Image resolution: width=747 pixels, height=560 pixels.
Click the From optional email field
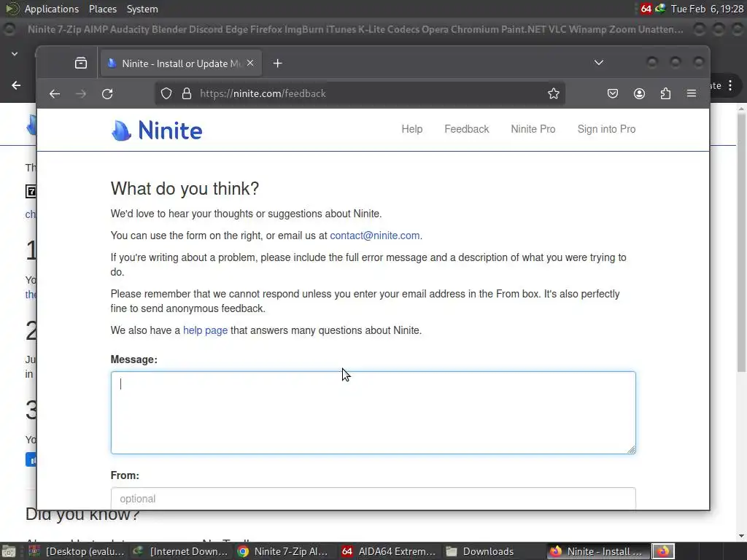point(373,499)
